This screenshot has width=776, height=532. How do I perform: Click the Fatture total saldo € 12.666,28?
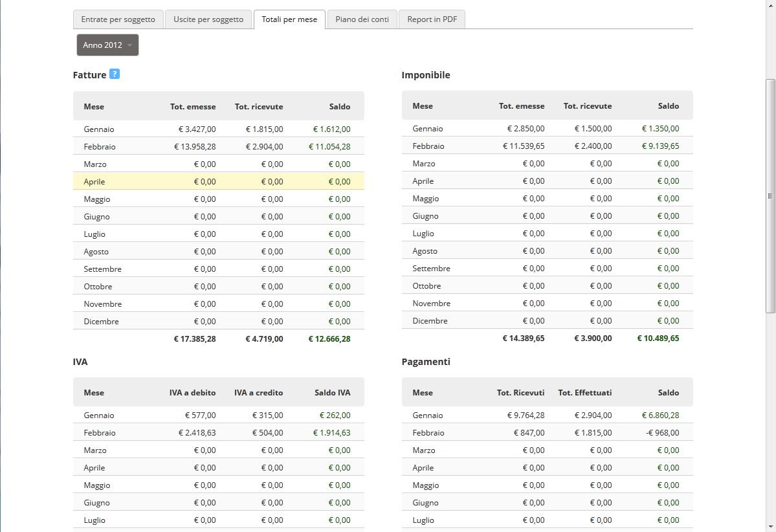pyautogui.click(x=329, y=338)
